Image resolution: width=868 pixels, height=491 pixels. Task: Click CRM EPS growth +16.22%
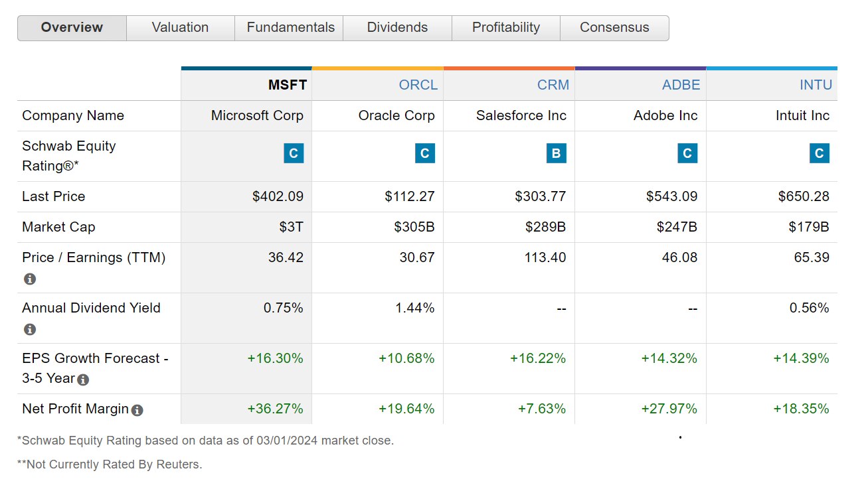click(538, 358)
